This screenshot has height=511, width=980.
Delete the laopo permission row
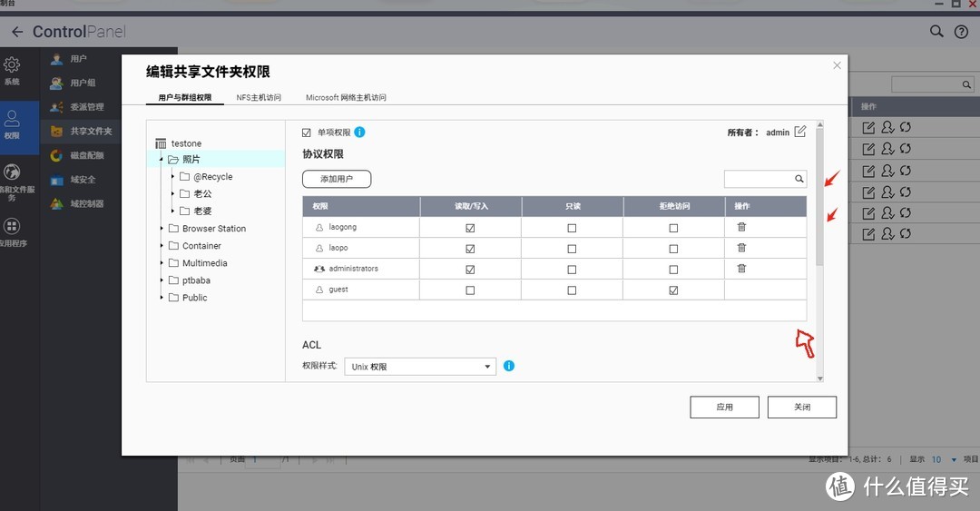click(741, 248)
